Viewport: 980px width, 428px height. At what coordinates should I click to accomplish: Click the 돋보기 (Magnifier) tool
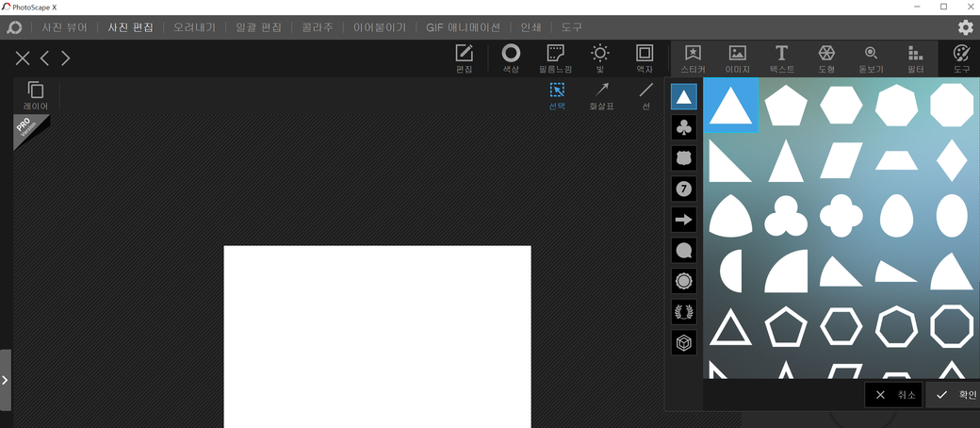click(x=871, y=58)
